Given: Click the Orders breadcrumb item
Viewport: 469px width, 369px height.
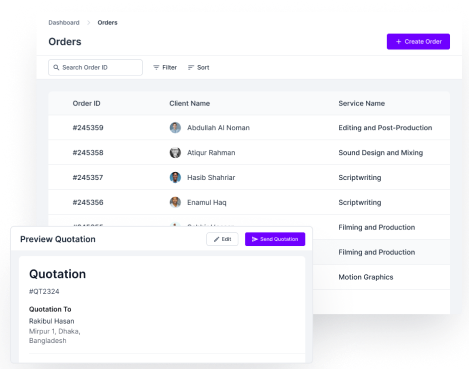Looking at the screenshot, I should pyautogui.click(x=107, y=23).
